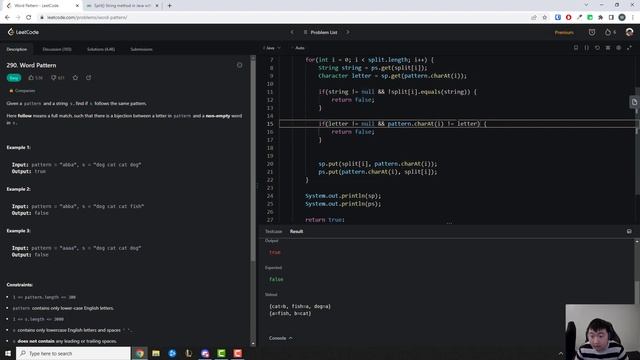
Task: Click the LeetCode logo
Action: (23, 32)
